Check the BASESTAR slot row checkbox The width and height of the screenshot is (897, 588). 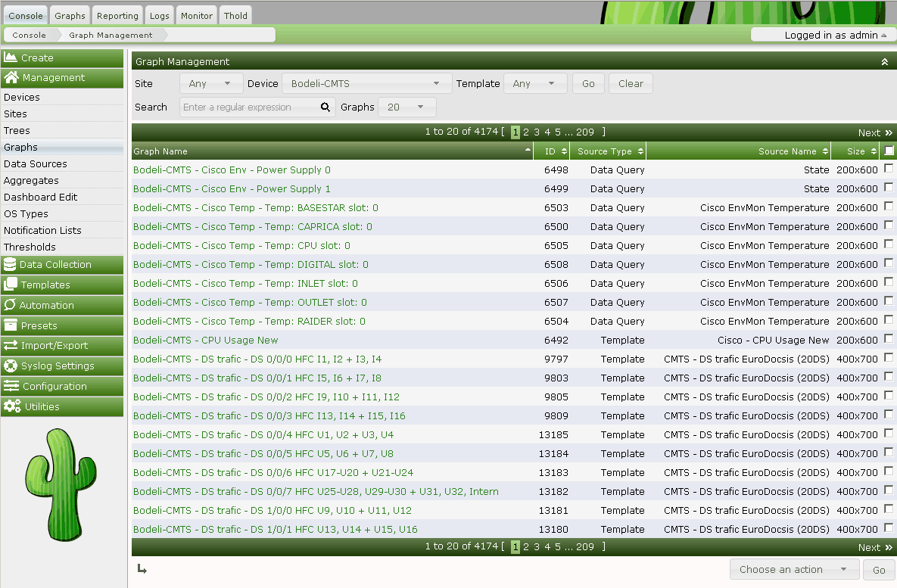(x=889, y=206)
